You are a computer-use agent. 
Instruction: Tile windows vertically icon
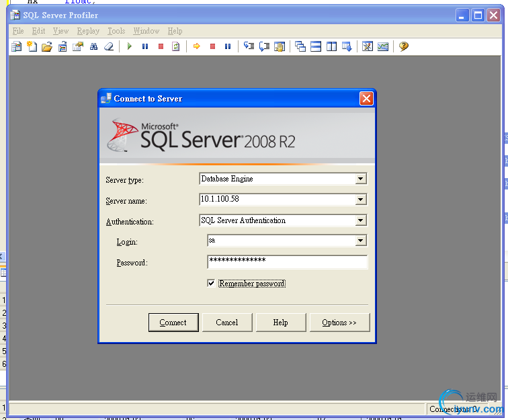pyautogui.click(x=331, y=46)
